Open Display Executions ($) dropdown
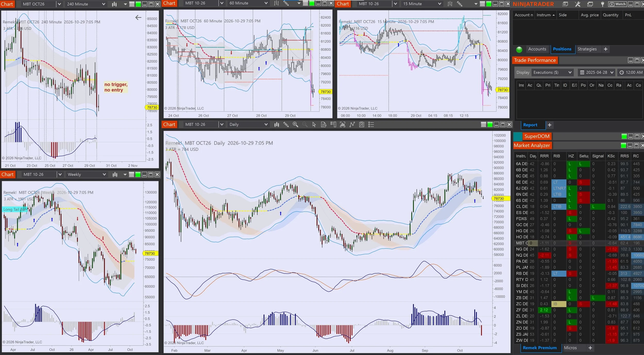Image resolution: width=644 pixels, height=355 pixels. (552, 73)
